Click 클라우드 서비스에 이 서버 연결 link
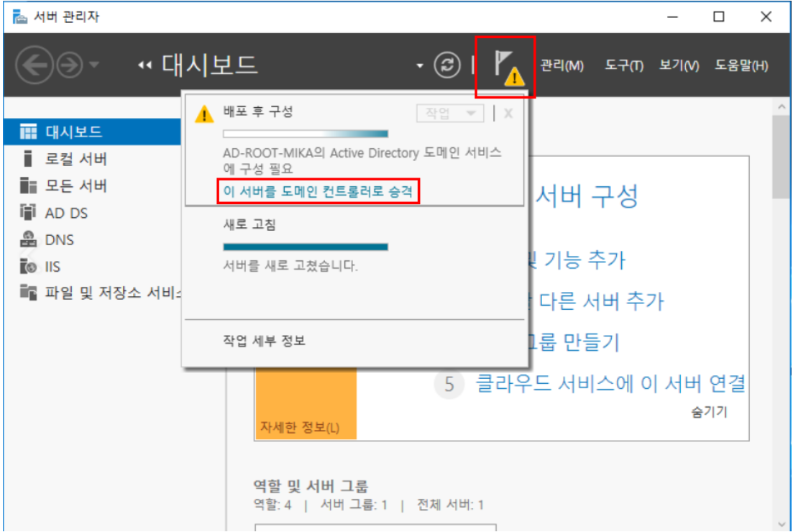The image size is (793, 532). tap(610, 383)
